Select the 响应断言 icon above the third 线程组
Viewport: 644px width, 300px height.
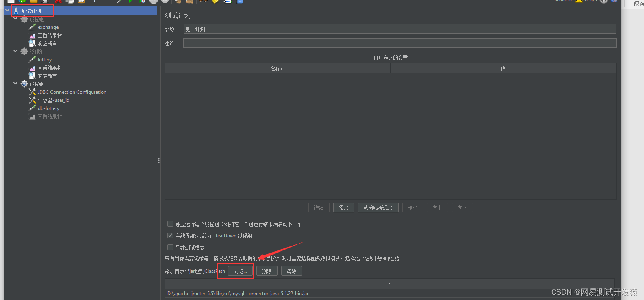click(33, 76)
